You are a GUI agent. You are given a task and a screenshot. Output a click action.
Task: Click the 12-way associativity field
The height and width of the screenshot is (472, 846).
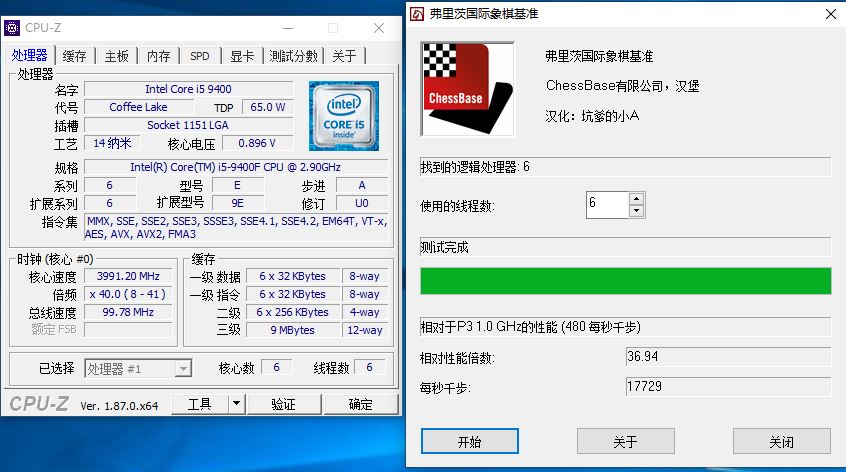tap(365, 330)
